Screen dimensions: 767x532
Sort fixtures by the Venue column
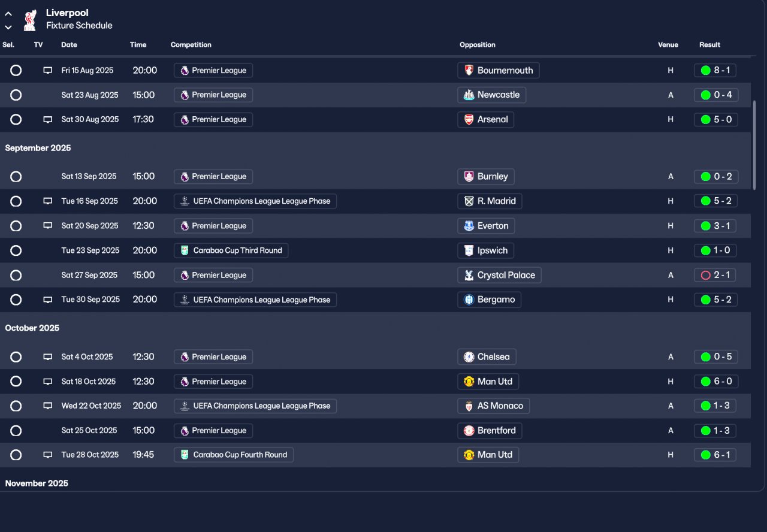(668, 45)
